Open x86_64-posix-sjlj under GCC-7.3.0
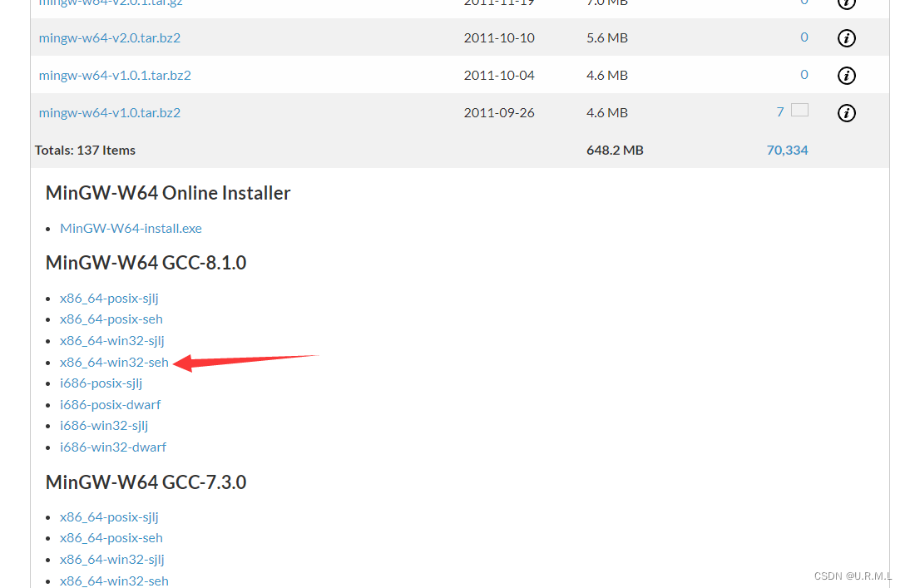Image resolution: width=905 pixels, height=588 pixels. point(109,517)
